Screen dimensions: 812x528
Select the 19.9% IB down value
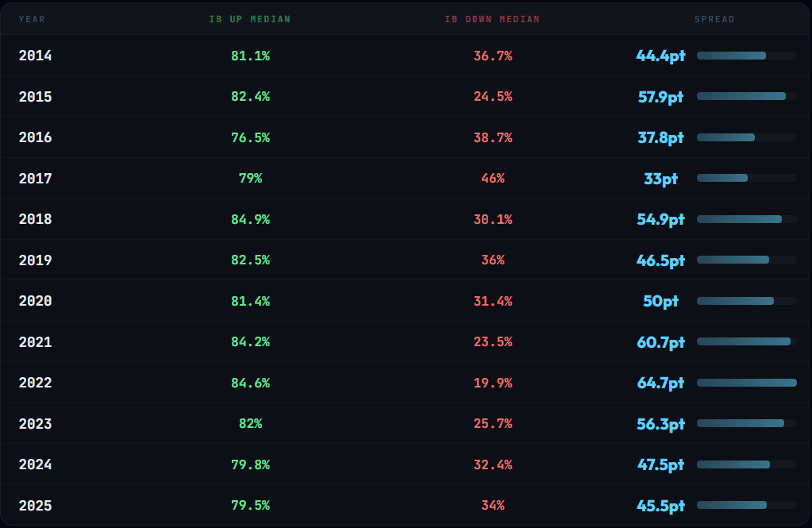[x=492, y=383]
